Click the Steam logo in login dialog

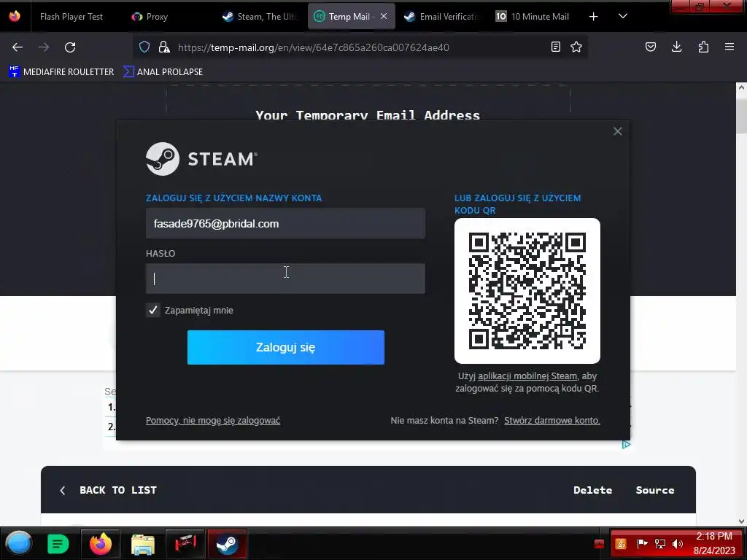coord(201,159)
